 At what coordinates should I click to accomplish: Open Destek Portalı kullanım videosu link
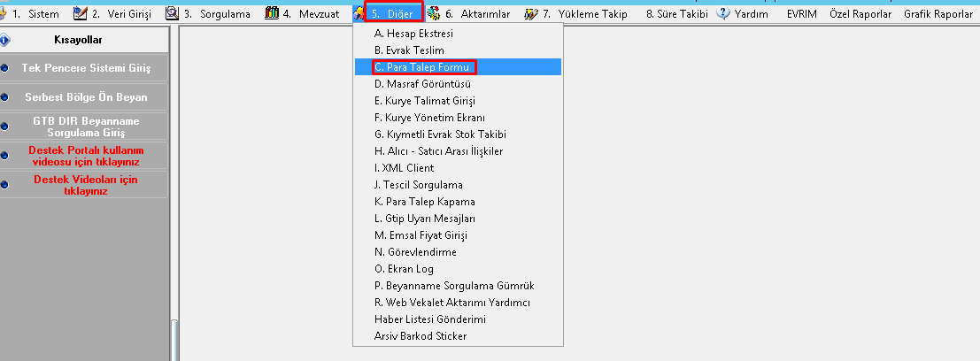tap(86, 156)
